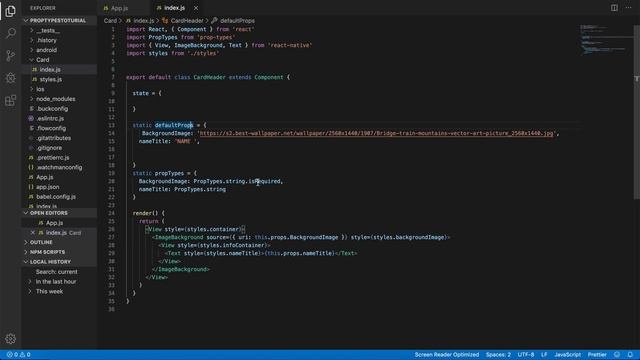Place cursor on 'render()' in code
This screenshot has height=360, width=640.
tap(145, 213)
